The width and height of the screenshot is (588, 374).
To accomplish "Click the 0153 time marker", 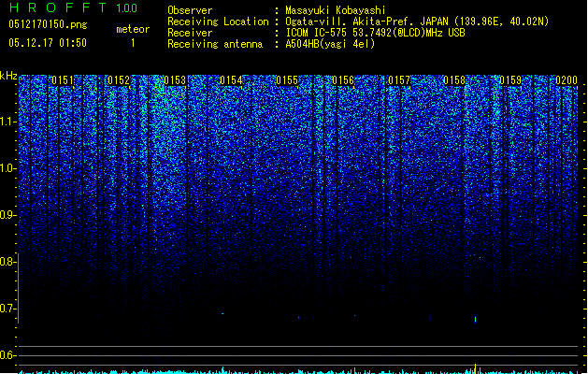I will [x=175, y=80].
